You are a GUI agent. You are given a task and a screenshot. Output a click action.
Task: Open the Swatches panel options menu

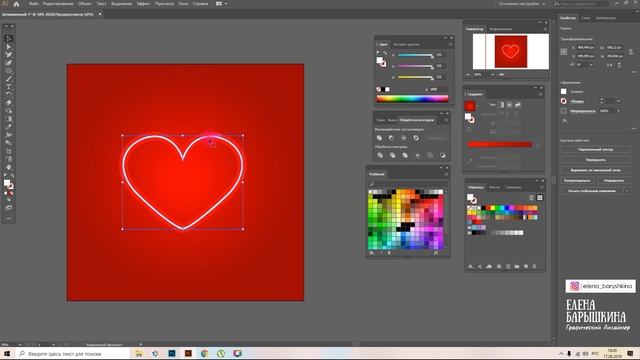click(542, 187)
